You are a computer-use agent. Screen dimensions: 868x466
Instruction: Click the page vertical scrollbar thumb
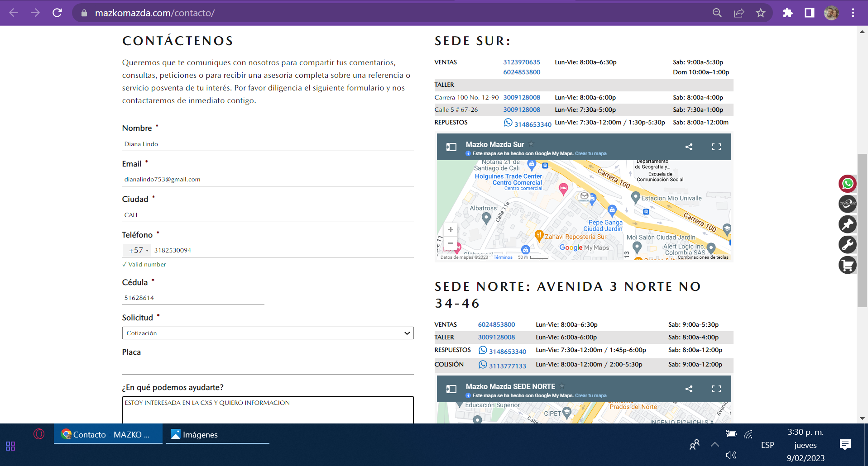click(x=862, y=231)
